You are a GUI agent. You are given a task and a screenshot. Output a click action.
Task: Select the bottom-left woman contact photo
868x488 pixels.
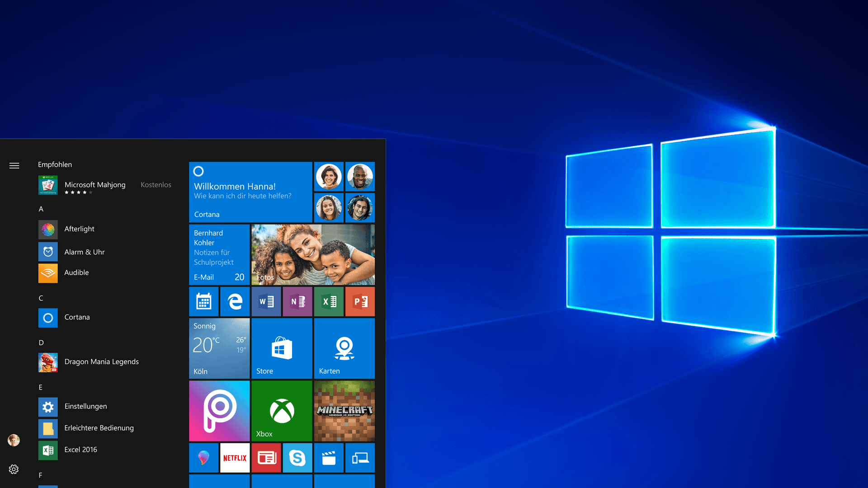pos(329,208)
